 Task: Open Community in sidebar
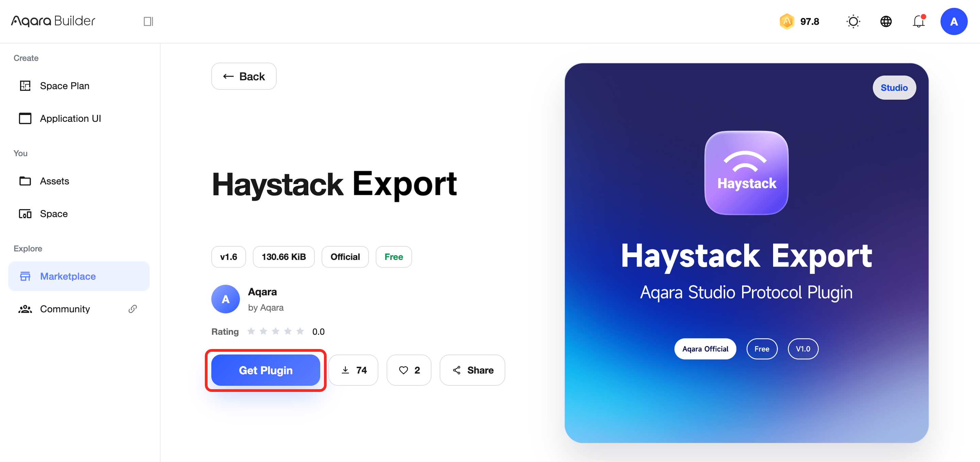pos(79,309)
